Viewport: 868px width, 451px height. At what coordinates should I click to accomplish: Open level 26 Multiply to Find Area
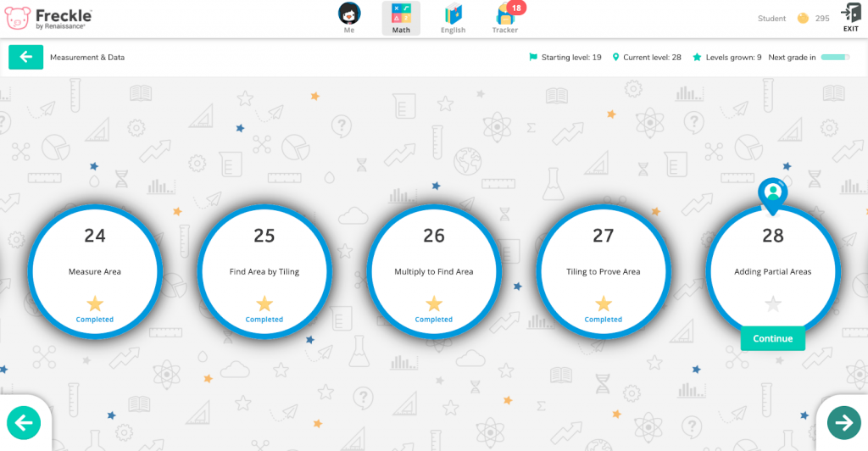click(433, 272)
